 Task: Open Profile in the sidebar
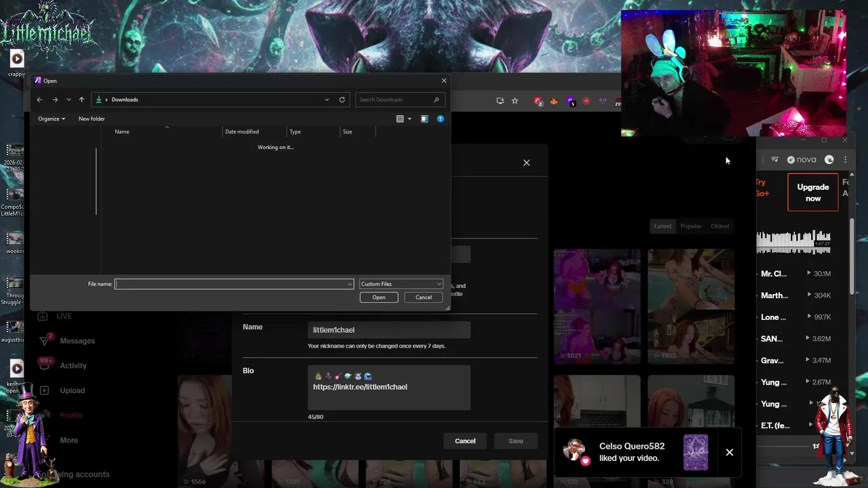tap(71, 415)
